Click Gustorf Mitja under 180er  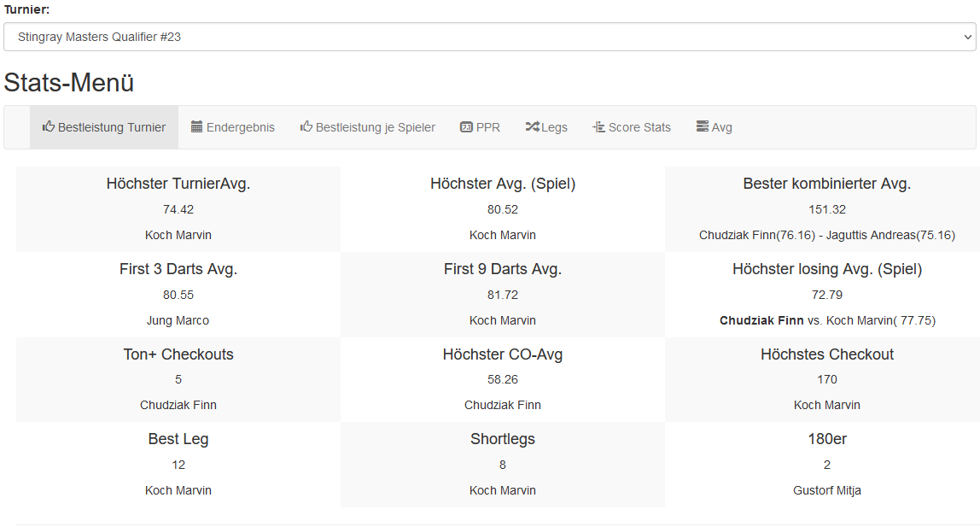point(826,490)
